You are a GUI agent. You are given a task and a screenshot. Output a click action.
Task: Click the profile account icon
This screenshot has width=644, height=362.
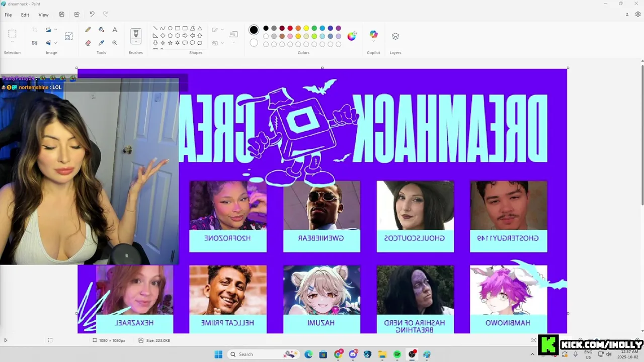(x=627, y=15)
